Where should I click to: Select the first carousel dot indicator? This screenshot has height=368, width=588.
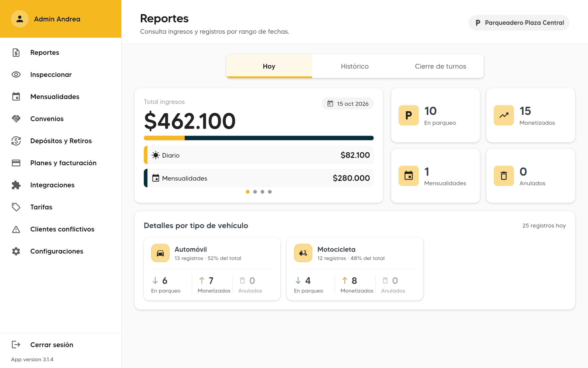point(248,192)
